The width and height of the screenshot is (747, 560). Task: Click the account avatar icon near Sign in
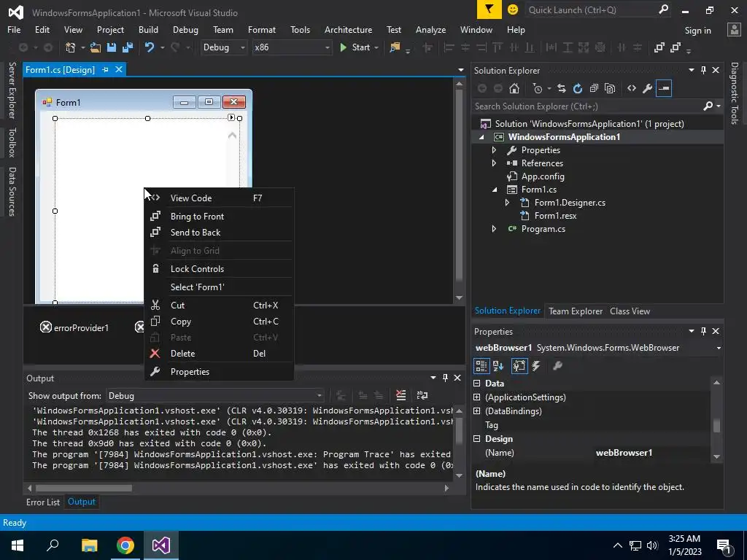[x=734, y=30]
